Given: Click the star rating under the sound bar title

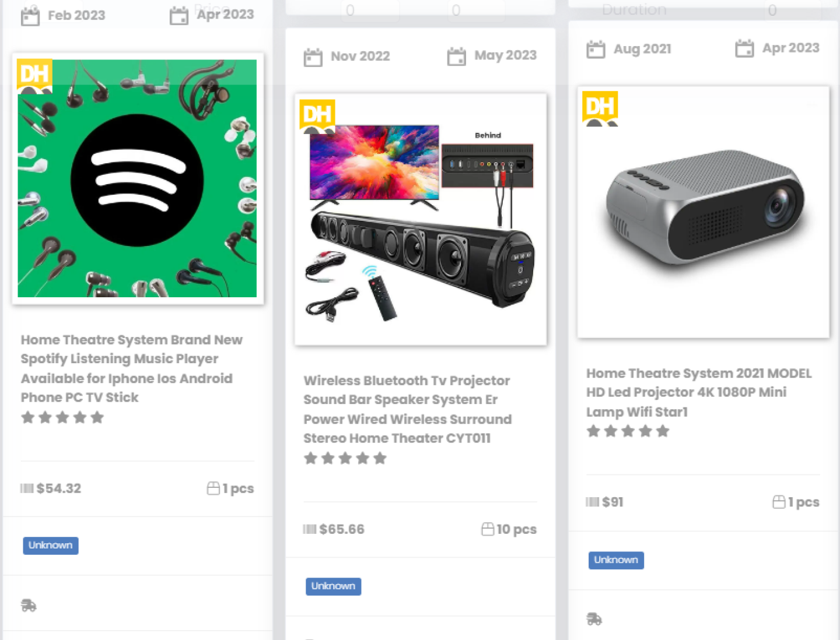Looking at the screenshot, I should pyautogui.click(x=345, y=458).
